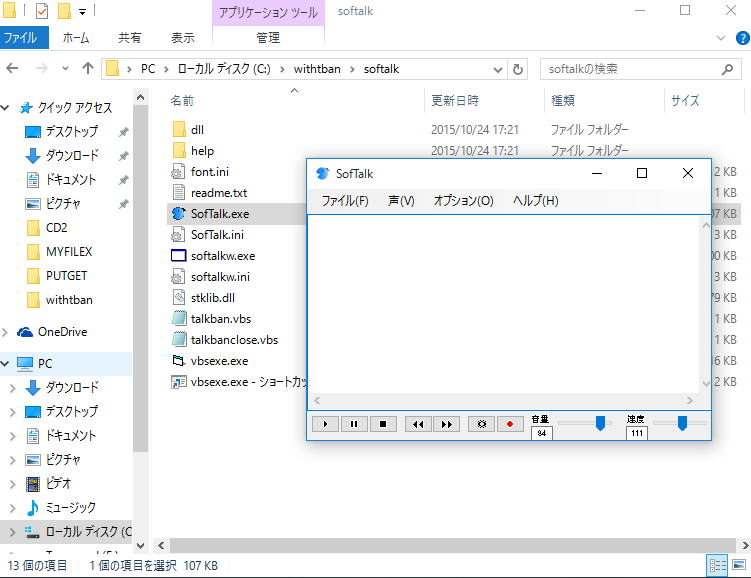Screen dimensions: 751x578
Task: Switch to large icons view in status bar
Action: pyautogui.click(x=739, y=566)
